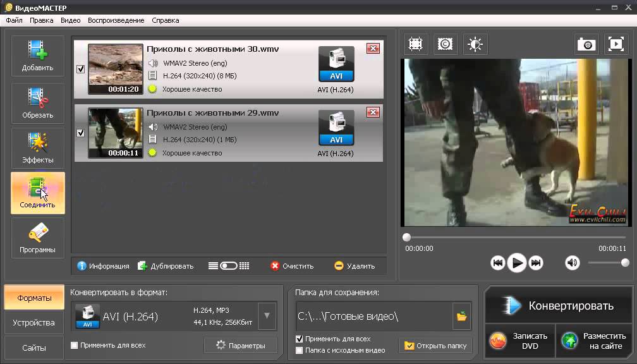The width and height of the screenshot is (637, 364).
Task: Open the Воспроизведение menu
Action: (x=116, y=20)
